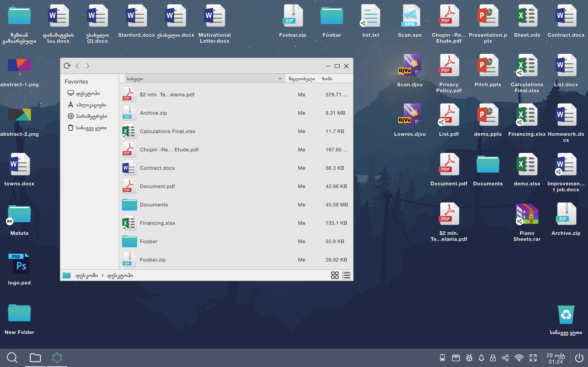The image size is (588, 367).
Task: Go back using the left arrow
Action: [77, 66]
